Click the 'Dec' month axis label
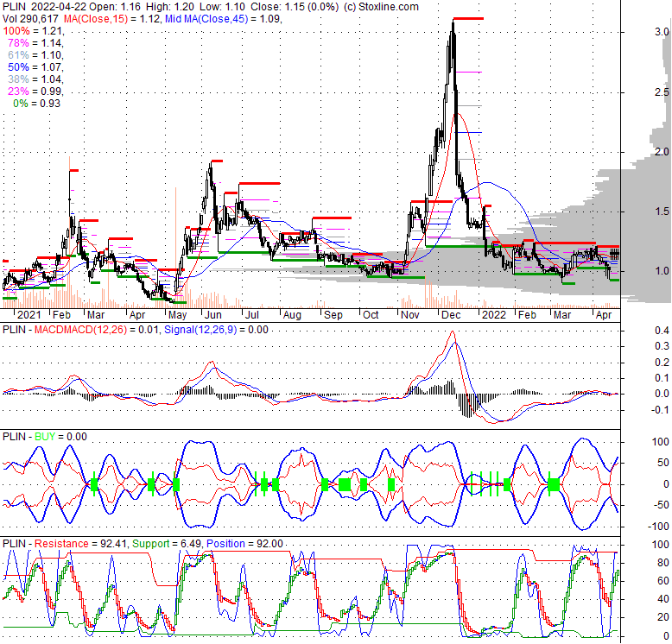Image resolution: width=672 pixels, height=644 pixels. click(451, 315)
